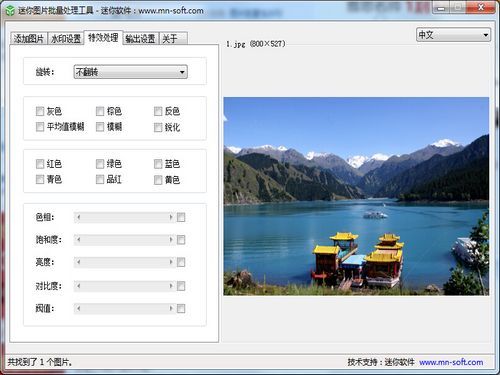Click right arrow of 饱和度 slider

tap(171, 240)
